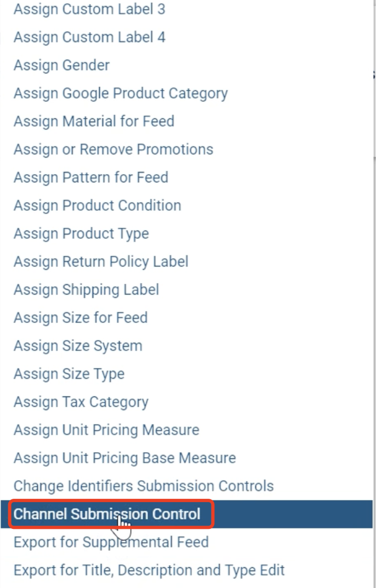Pick Assign Product Condition action
Image resolution: width=376 pixels, height=588 pixels.
tap(97, 205)
